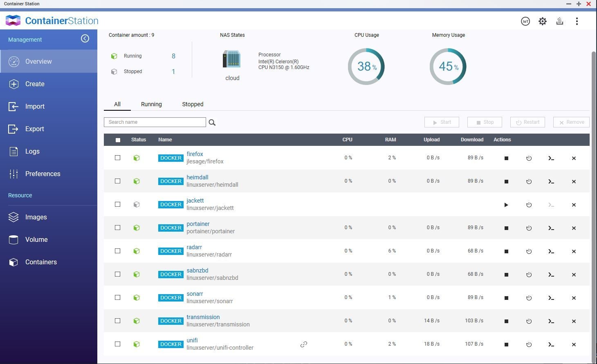Open the firefox container link
The image size is (597, 364).
[195, 154]
